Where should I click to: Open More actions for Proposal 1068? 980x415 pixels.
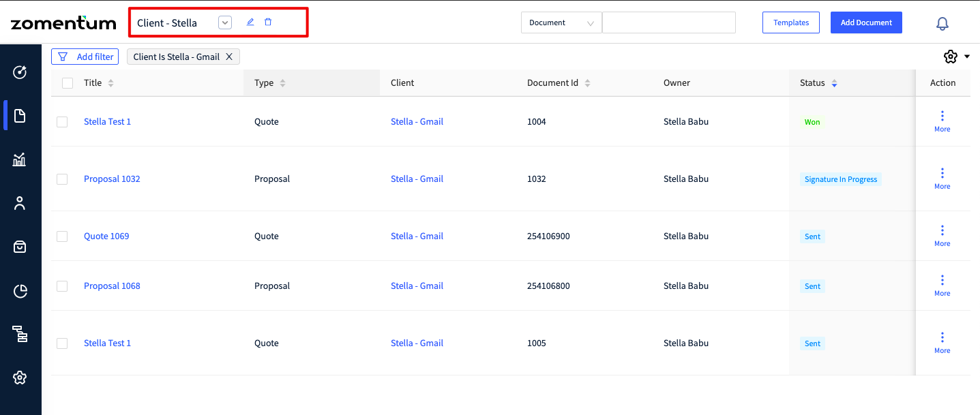point(942,286)
